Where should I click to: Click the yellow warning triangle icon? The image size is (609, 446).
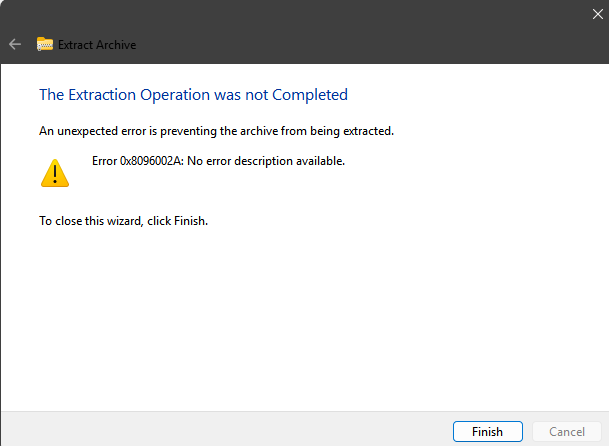point(55,173)
